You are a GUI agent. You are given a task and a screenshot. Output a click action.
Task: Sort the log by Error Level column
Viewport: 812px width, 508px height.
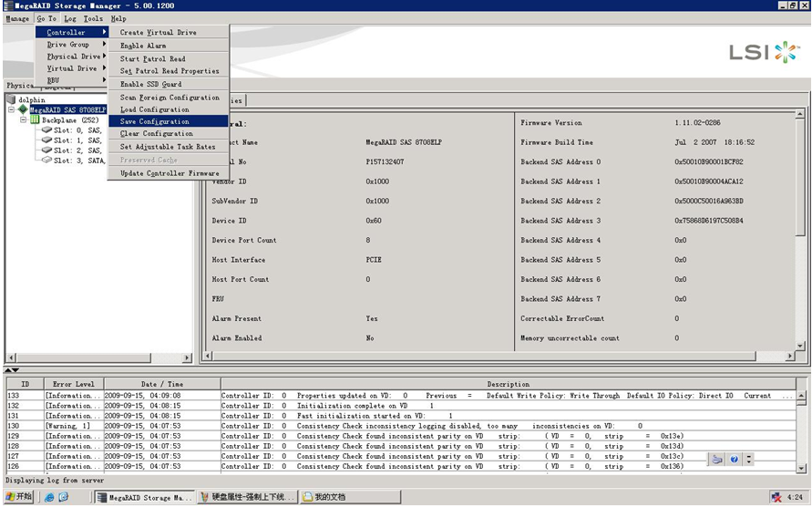click(72, 384)
